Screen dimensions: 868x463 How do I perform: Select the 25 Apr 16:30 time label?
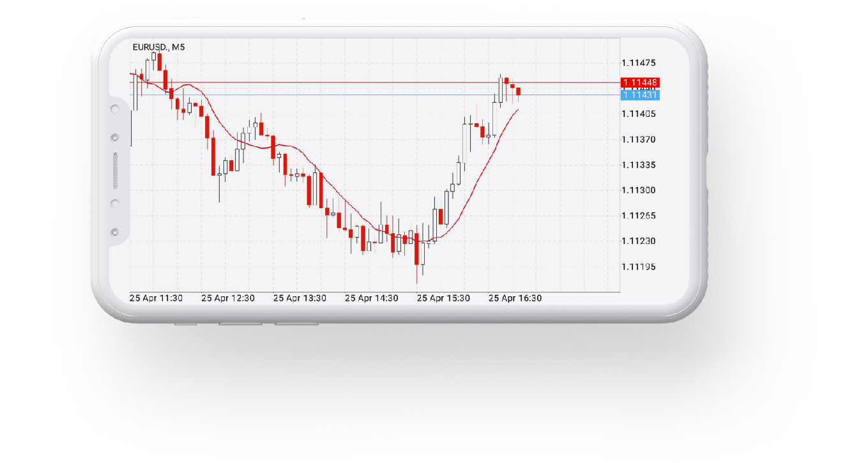point(515,298)
